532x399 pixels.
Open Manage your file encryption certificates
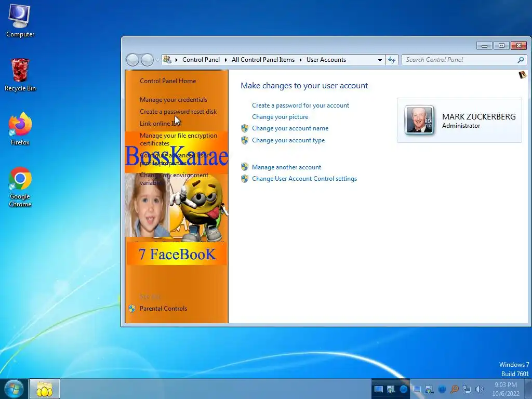pos(179,139)
